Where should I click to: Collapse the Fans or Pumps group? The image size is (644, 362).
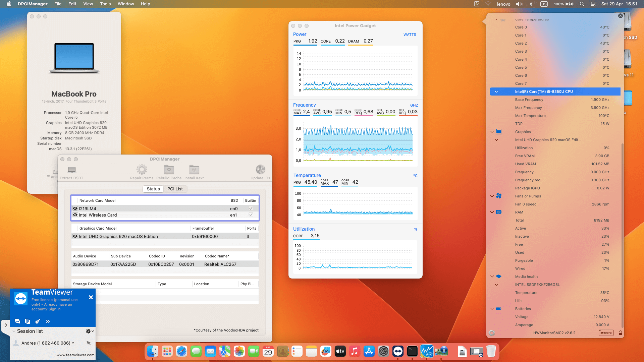[492, 196]
